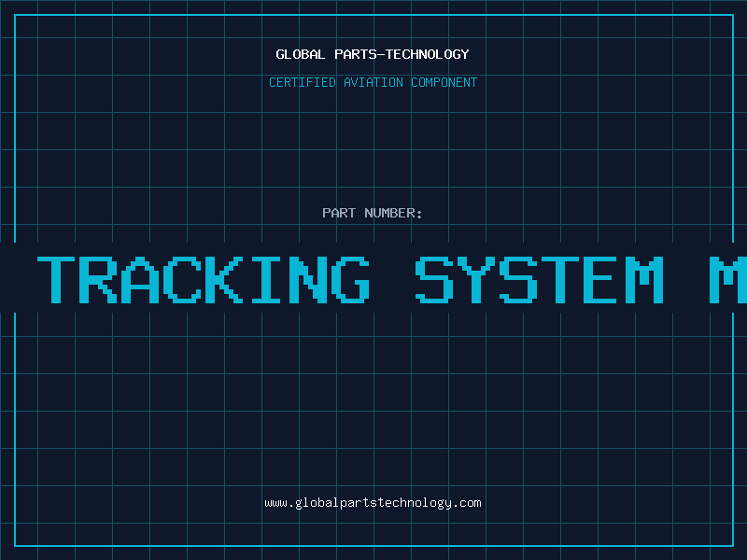Click the letter Y in SYSTEM
Image resolution: width=747 pixels, height=560 pixels.
point(476,278)
